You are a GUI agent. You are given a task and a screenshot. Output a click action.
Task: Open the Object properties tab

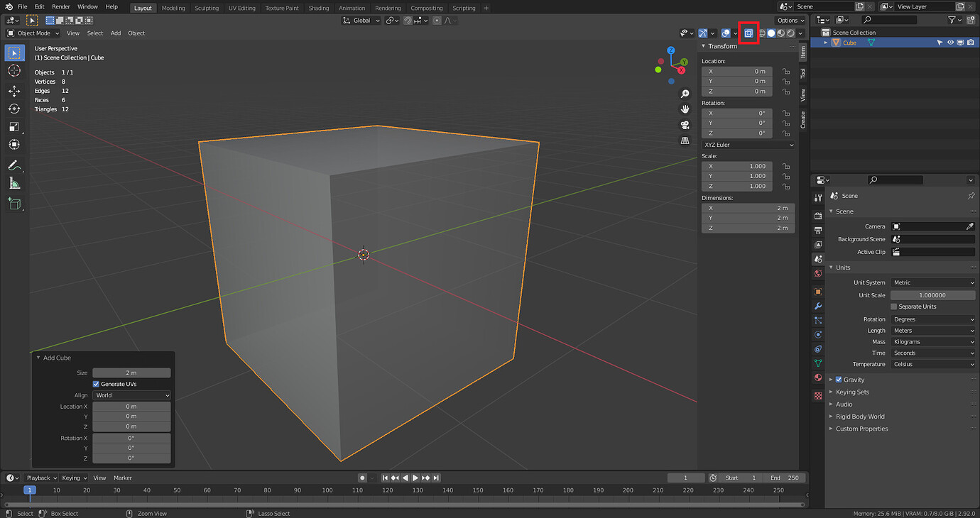point(818,292)
